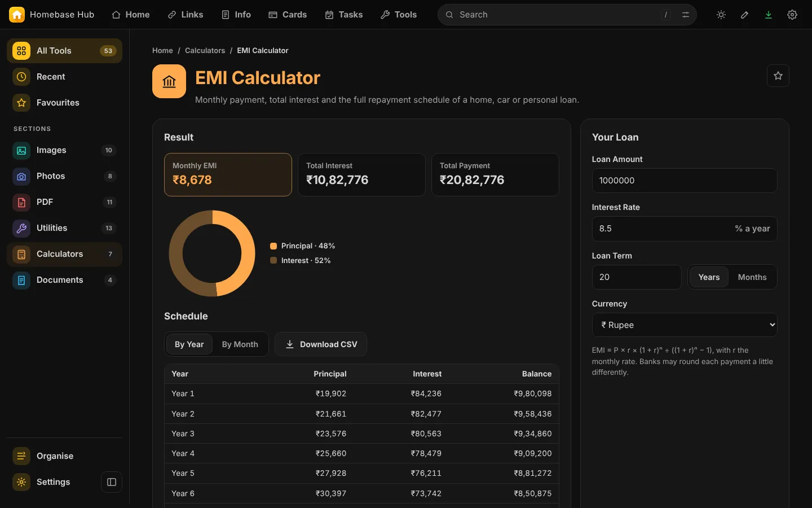The image size is (812, 508).
Task: Open Recent from the clock icon
Action: coord(21,77)
